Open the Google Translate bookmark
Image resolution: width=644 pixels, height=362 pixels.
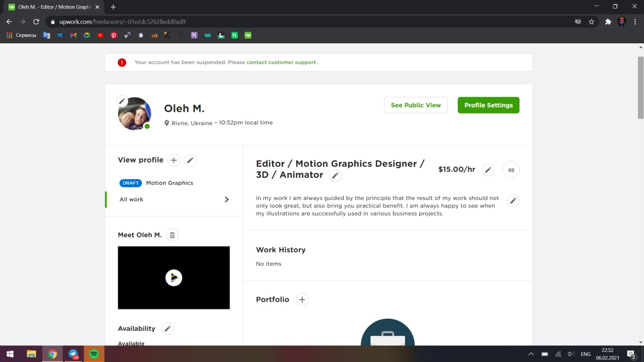(47, 35)
